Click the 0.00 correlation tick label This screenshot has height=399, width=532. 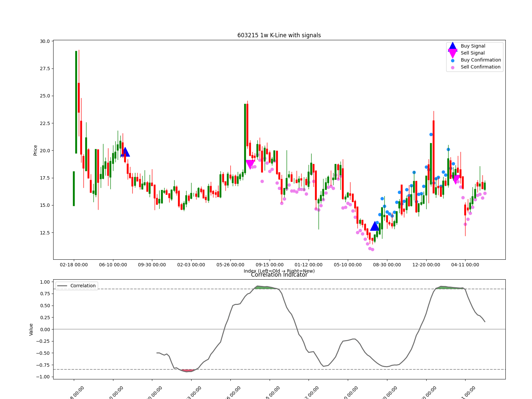pyautogui.click(x=45, y=329)
